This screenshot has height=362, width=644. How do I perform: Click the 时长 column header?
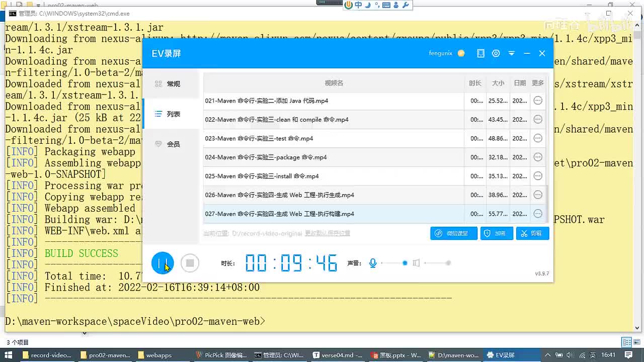tap(475, 83)
